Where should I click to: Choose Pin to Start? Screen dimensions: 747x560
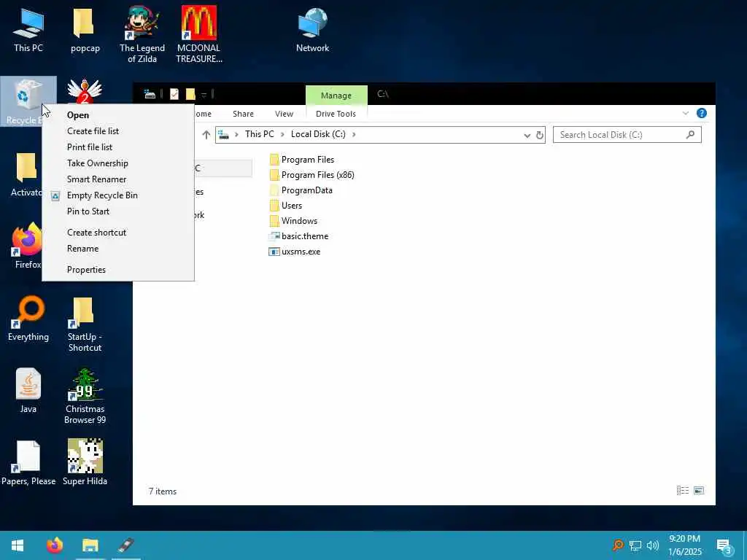118,211
